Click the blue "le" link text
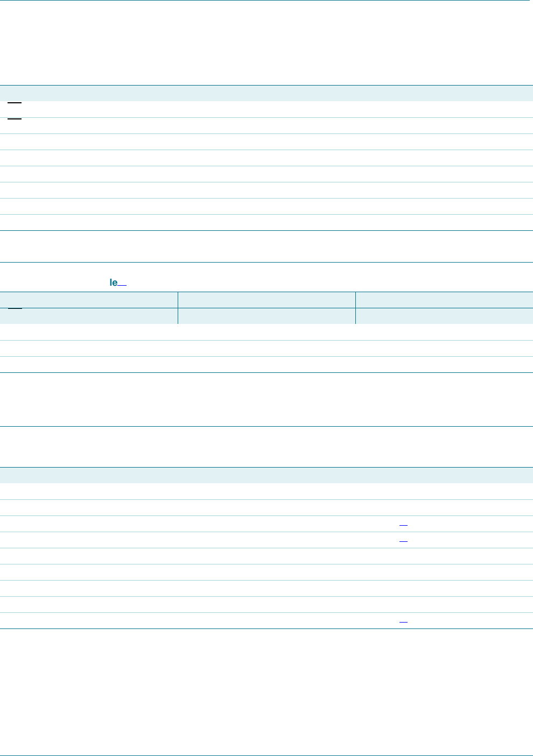This screenshot has height=756, width=533. pyautogui.click(x=114, y=282)
